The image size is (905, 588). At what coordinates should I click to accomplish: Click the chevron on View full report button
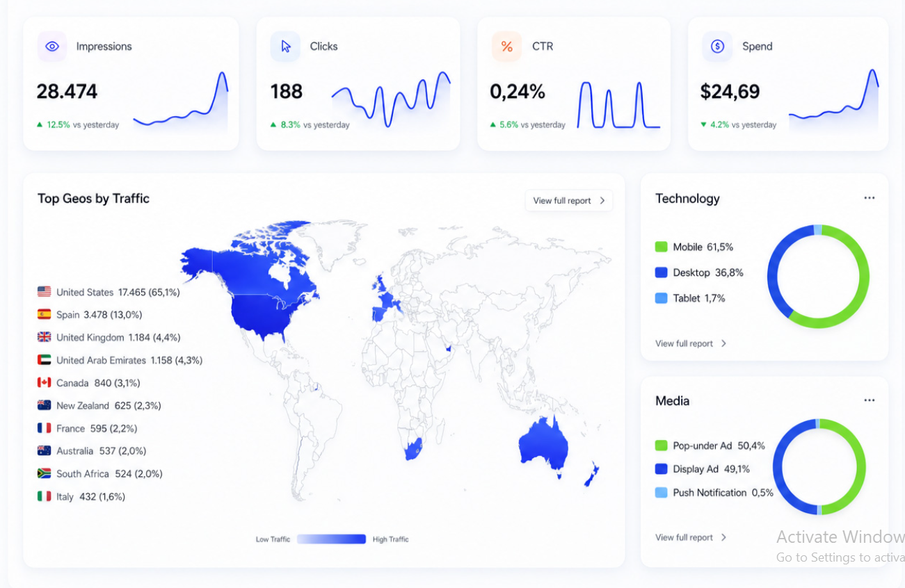602,201
